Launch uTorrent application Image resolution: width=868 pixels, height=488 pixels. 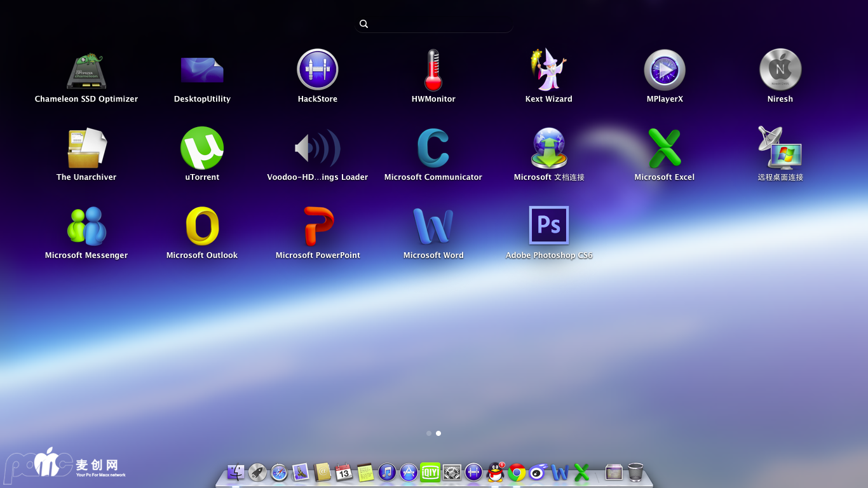click(202, 148)
